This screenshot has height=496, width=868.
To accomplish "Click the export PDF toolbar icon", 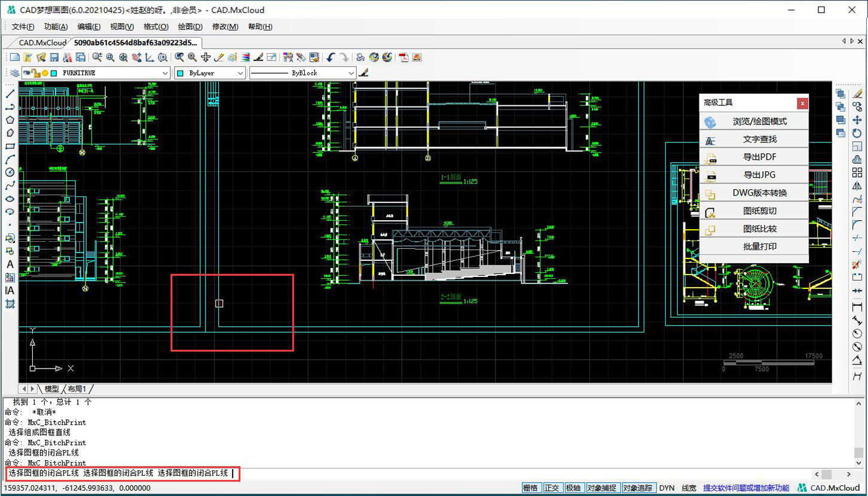I will pyautogui.click(x=405, y=57).
